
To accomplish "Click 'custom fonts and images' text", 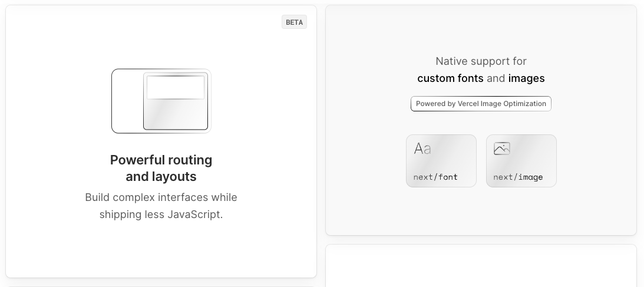I will 481,78.
